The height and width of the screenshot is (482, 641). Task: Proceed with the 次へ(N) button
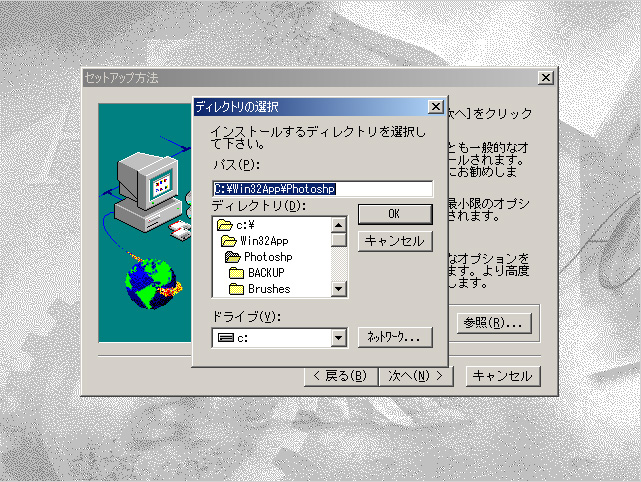(x=416, y=376)
